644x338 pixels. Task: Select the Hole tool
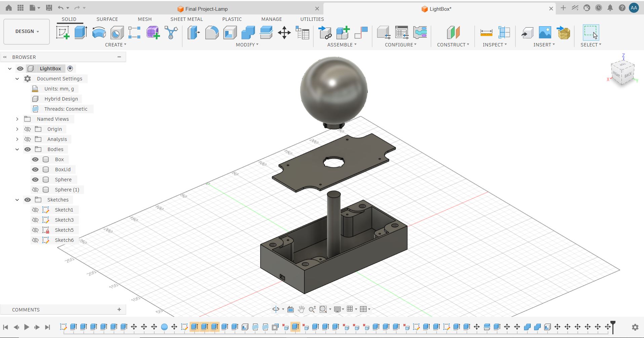(117, 33)
